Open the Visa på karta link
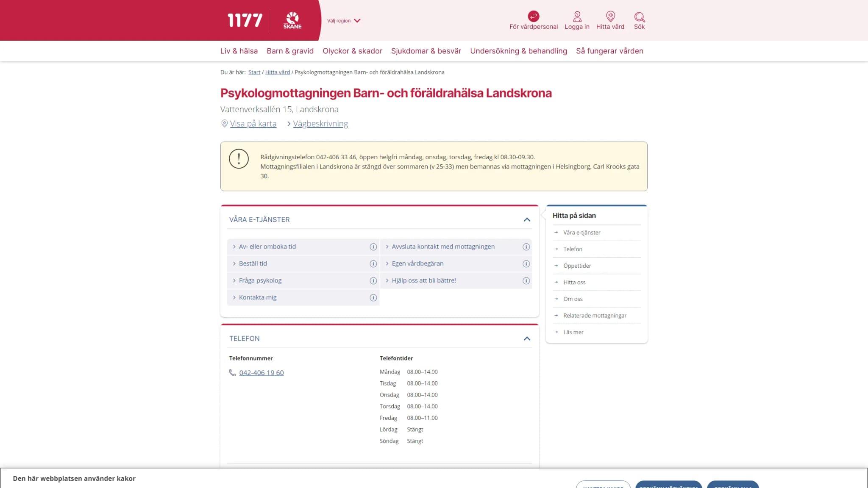This screenshot has width=868, height=488. click(x=253, y=124)
